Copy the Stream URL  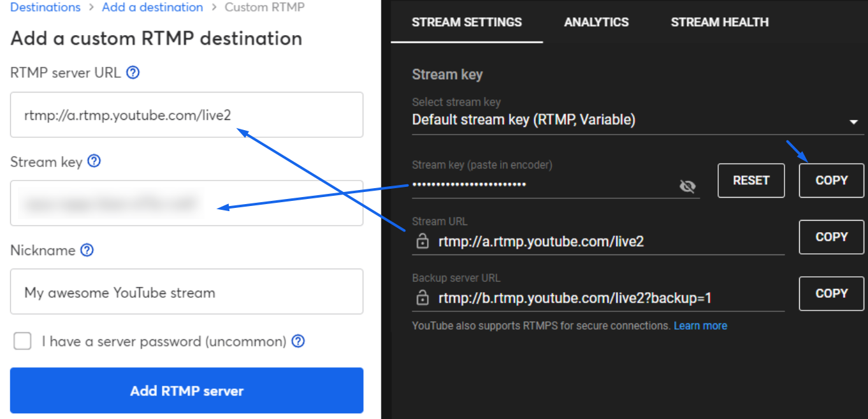click(831, 237)
